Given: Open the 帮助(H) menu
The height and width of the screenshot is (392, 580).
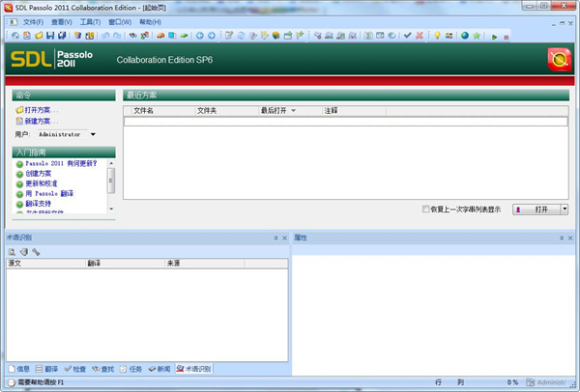Looking at the screenshot, I should pyautogui.click(x=150, y=22).
